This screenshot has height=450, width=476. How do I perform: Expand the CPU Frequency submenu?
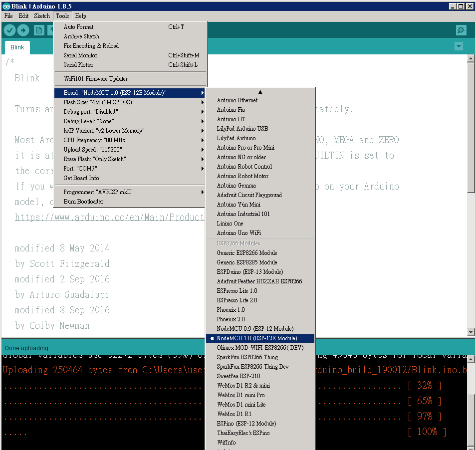pyautogui.click(x=130, y=140)
